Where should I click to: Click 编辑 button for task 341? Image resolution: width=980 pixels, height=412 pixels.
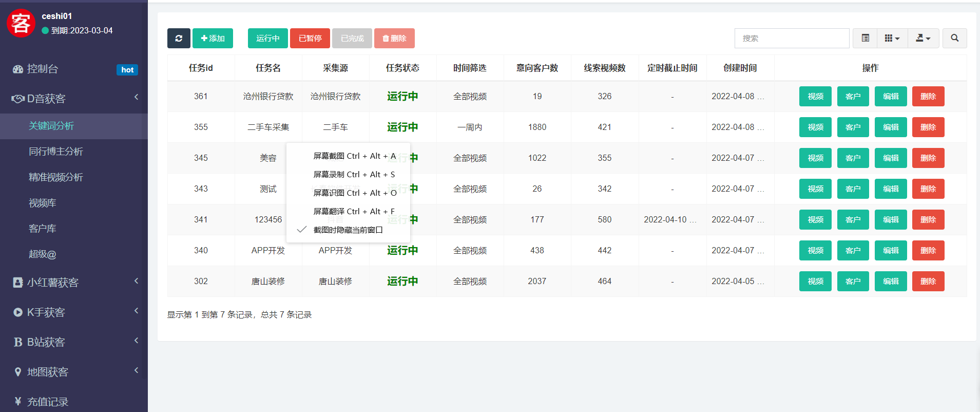[891, 220]
